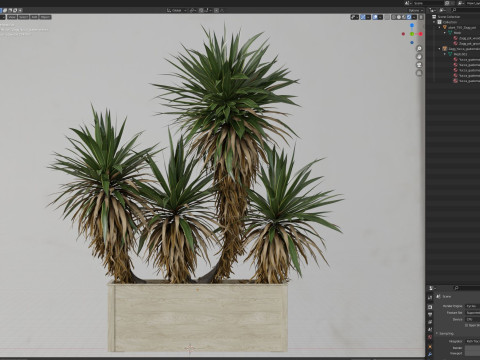
Task: Open the Render Engine dropdown
Action: tap(473, 306)
